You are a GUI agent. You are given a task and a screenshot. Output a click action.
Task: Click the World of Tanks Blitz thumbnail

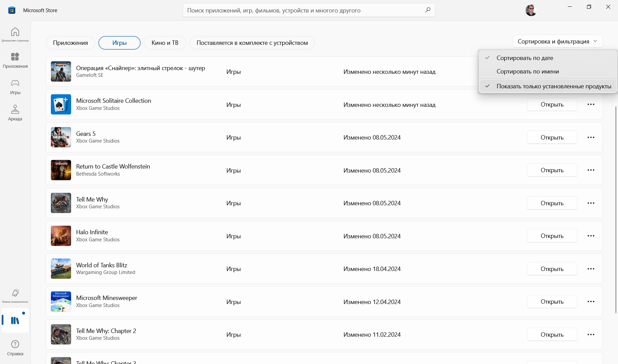[61, 269]
